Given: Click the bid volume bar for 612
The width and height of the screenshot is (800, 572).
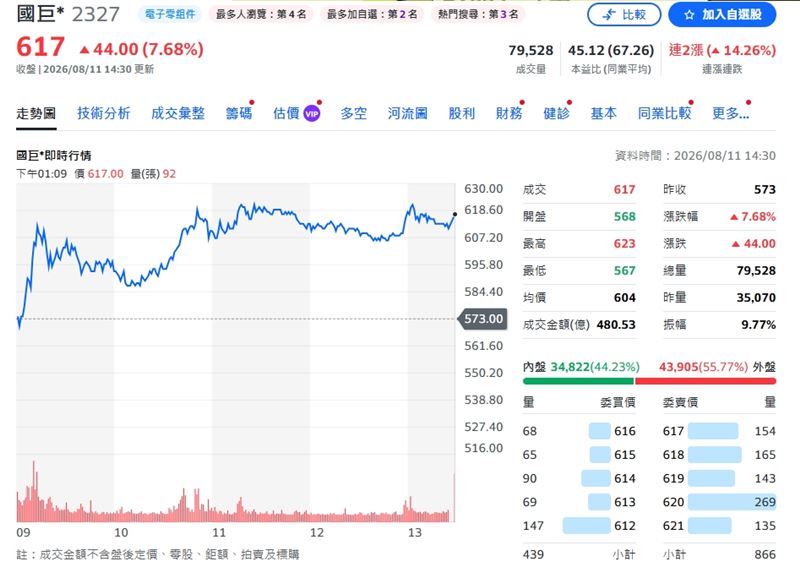Looking at the screenshot, I should click(586, 526).
